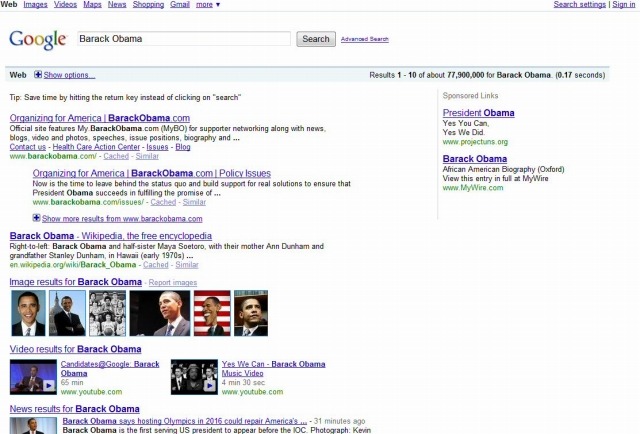Open Similar link for www.barackobama.com/
The height and width of the screenshot is (434, 640).
coord(147,156)
